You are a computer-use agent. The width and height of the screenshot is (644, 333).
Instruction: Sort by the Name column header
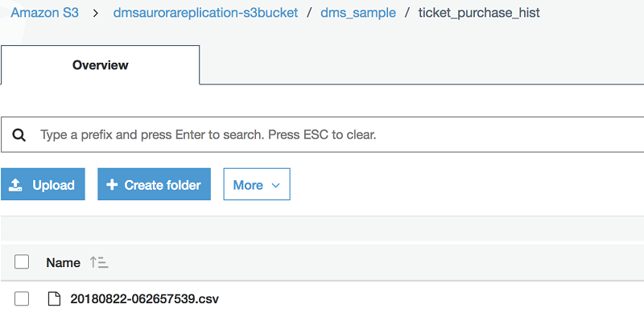63,262
